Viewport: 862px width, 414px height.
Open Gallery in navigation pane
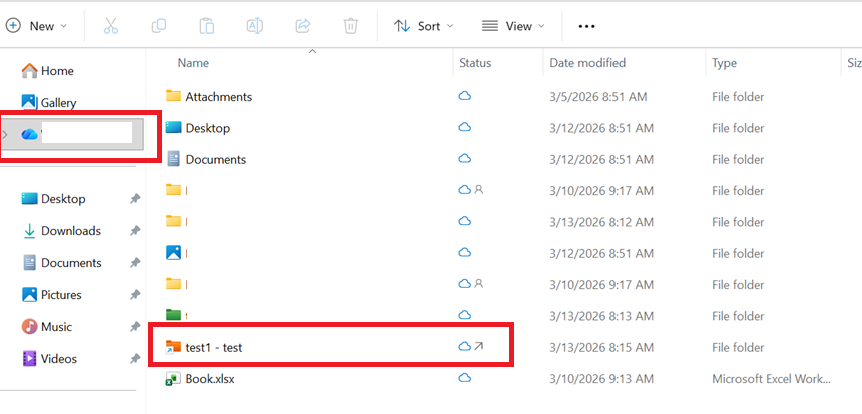click(48, 102)
